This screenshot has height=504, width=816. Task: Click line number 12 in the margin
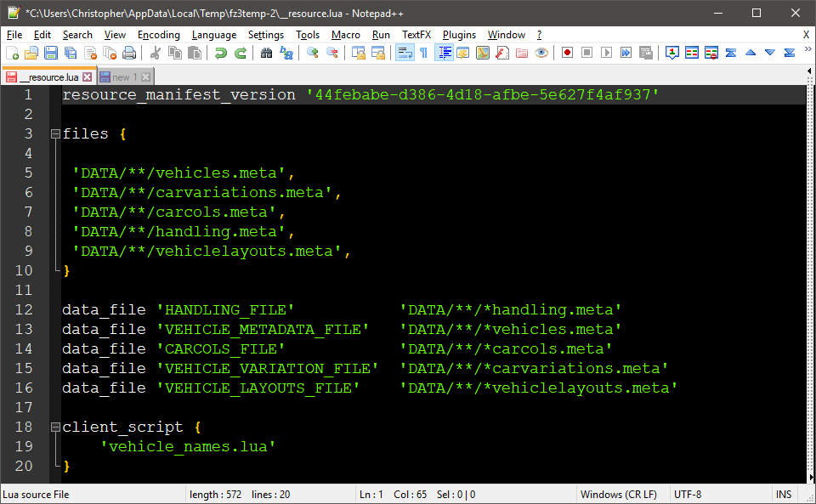click(24, 309)
